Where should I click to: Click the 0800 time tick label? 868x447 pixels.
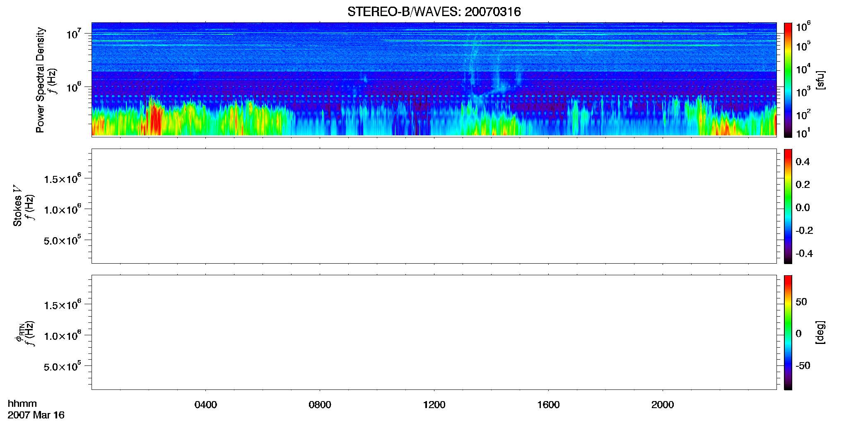(x=320, y=405)
